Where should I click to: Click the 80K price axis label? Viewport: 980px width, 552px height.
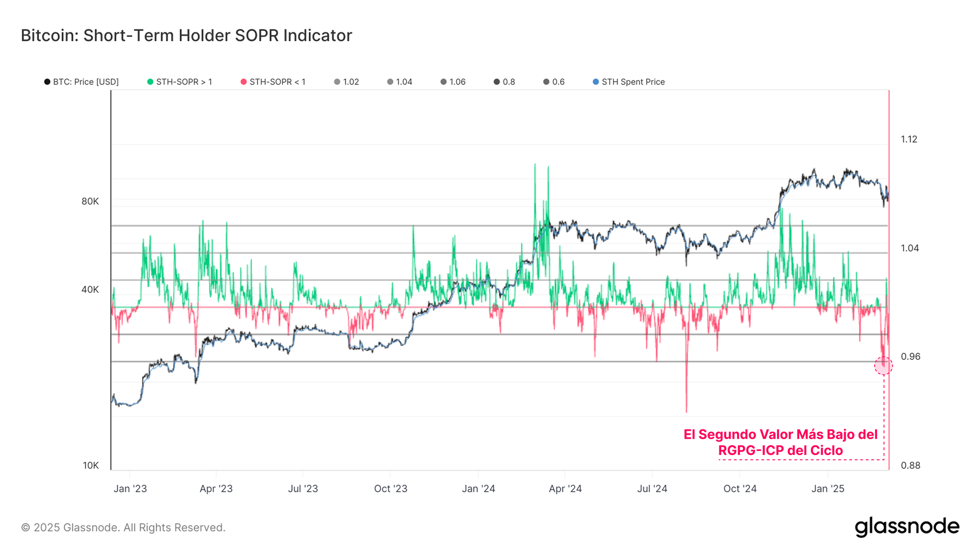click(90, 201)
